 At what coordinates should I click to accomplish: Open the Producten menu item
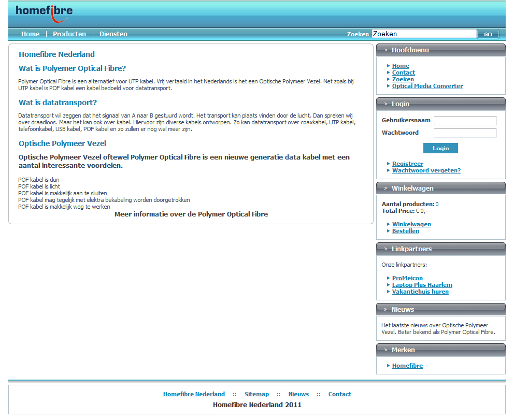point(69,34)
